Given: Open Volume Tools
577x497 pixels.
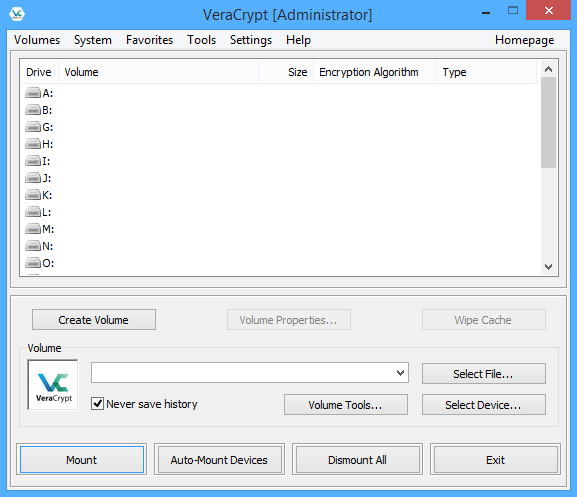Looking at the screenshot, I should coord(346,405).
